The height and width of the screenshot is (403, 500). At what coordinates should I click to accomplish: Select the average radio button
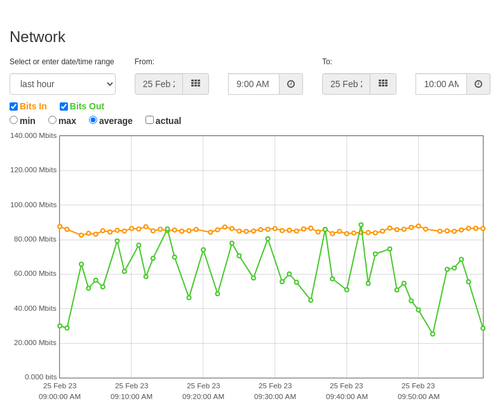[x=93, y=120]
